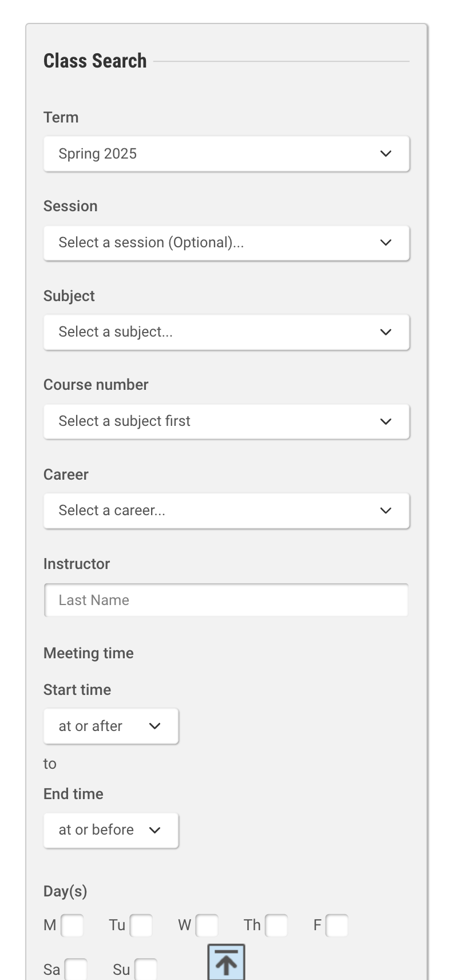This screenshot has width=452, height=980.
Task: Tick the Thursday (Th) checkbox
Action: 276,926
